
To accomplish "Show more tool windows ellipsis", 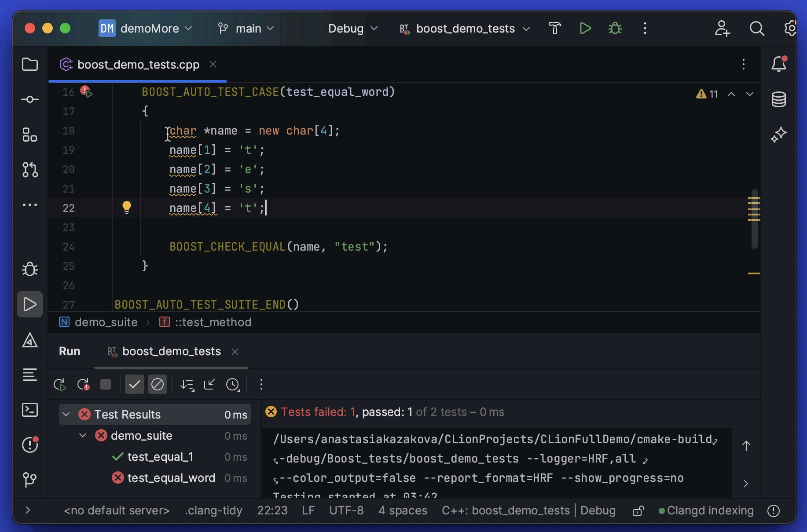I will tap(30, 205).
